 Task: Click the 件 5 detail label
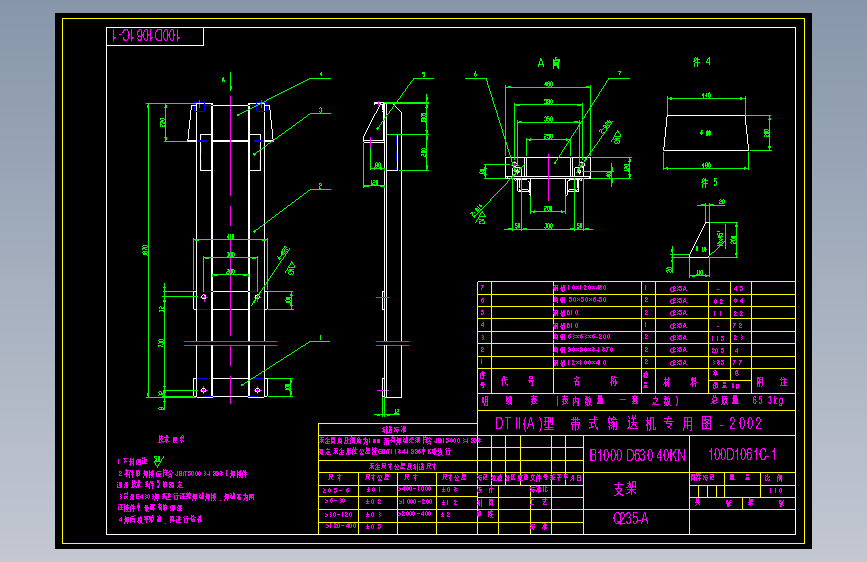tap(709, 183)
